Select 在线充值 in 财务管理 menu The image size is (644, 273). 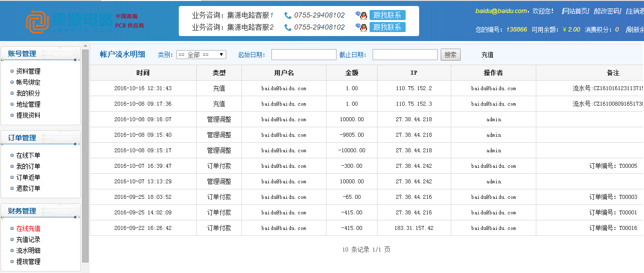tap(28, 228)
